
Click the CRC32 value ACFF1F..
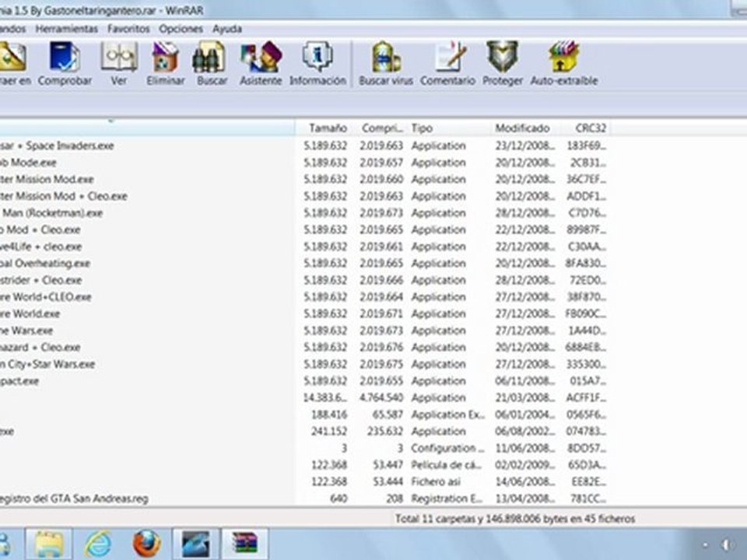point(587,397)
